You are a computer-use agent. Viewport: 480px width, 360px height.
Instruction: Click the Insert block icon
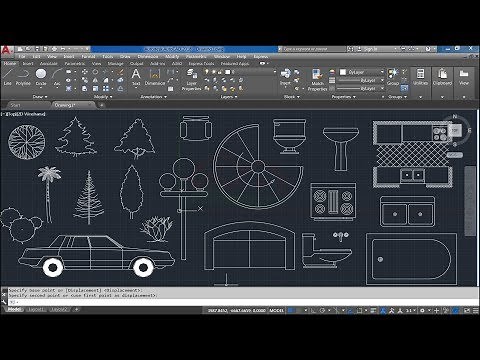(285, 77)
